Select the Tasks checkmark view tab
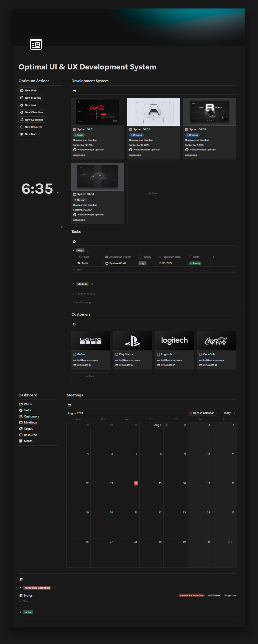The image size is (258, 644). [x=74, y=242]
